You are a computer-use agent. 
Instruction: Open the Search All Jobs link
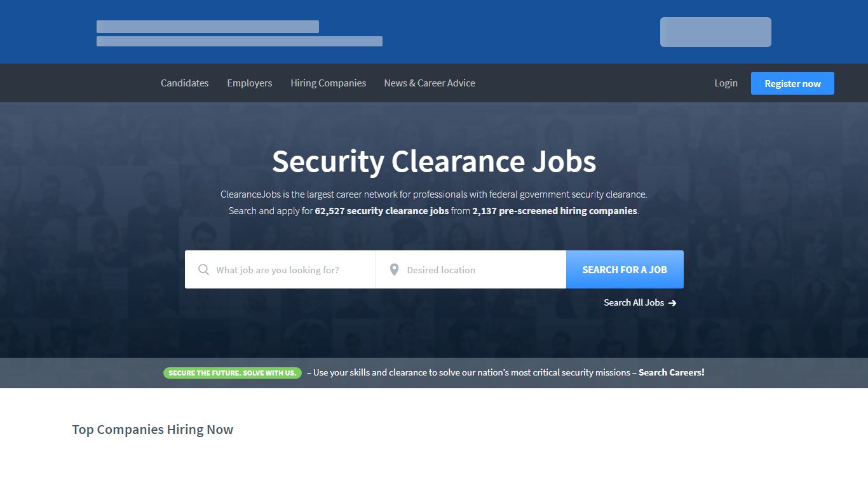tap(640, 303)
